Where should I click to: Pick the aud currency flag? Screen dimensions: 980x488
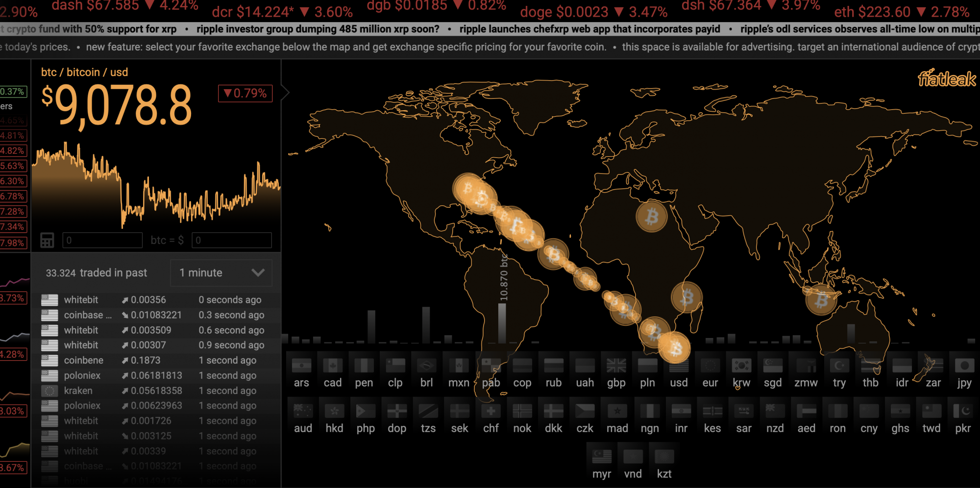[x=303, y=411]
